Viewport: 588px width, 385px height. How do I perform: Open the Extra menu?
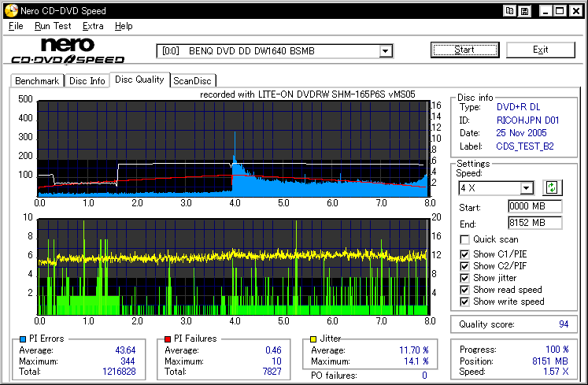93,26
